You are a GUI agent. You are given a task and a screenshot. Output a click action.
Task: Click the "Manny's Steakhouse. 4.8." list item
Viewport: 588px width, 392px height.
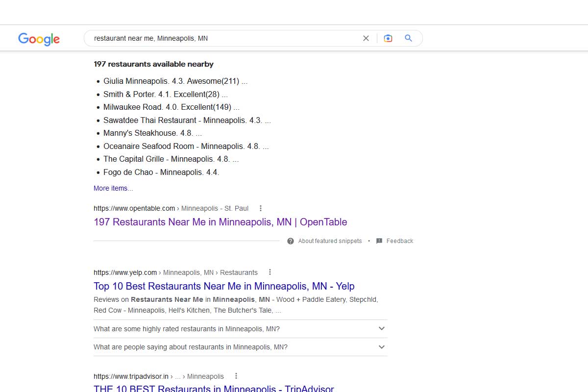153,133
